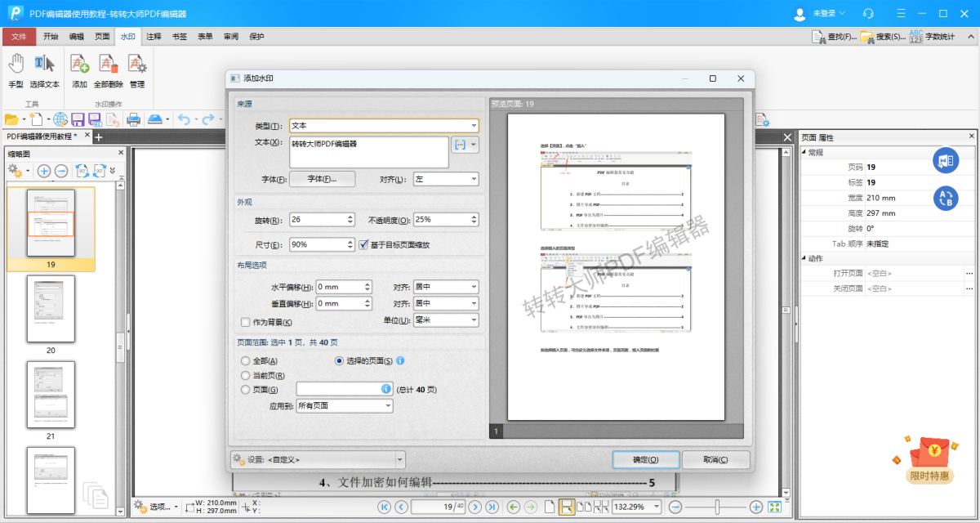This screenshot has height=523, width=980.
Task: Click the 字数统计 word count icon
Action: tap(916, 37)
